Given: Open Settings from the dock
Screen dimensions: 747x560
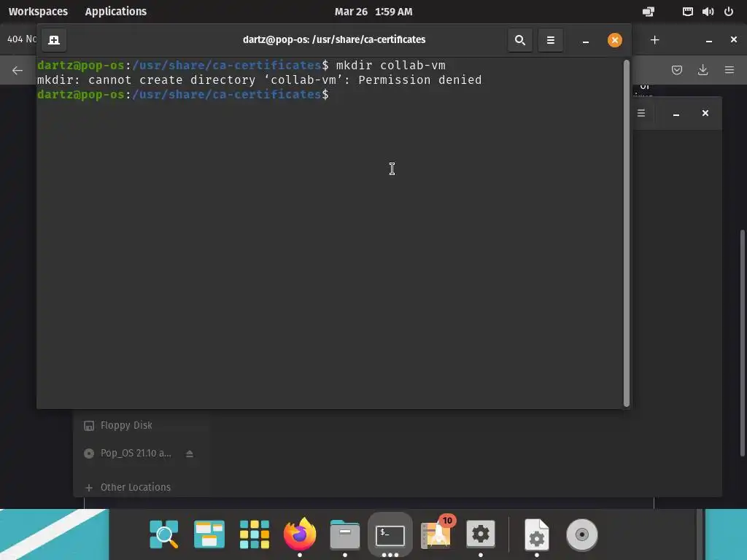Looking at the screenshot, I should click(x=481, y=534).
